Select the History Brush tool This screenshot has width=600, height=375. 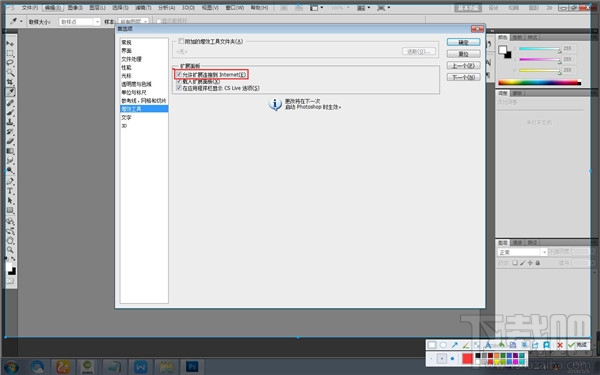point(10,132)
